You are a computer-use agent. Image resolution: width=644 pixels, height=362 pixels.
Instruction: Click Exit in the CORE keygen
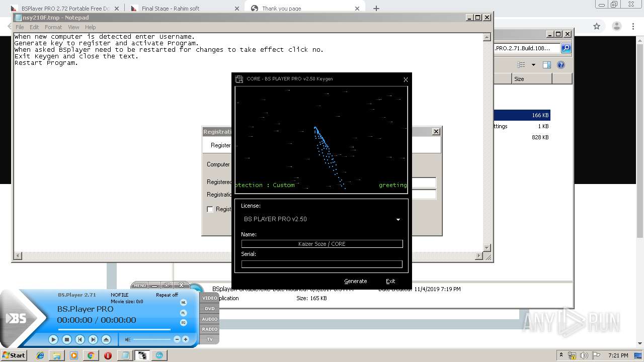[390, 281]
